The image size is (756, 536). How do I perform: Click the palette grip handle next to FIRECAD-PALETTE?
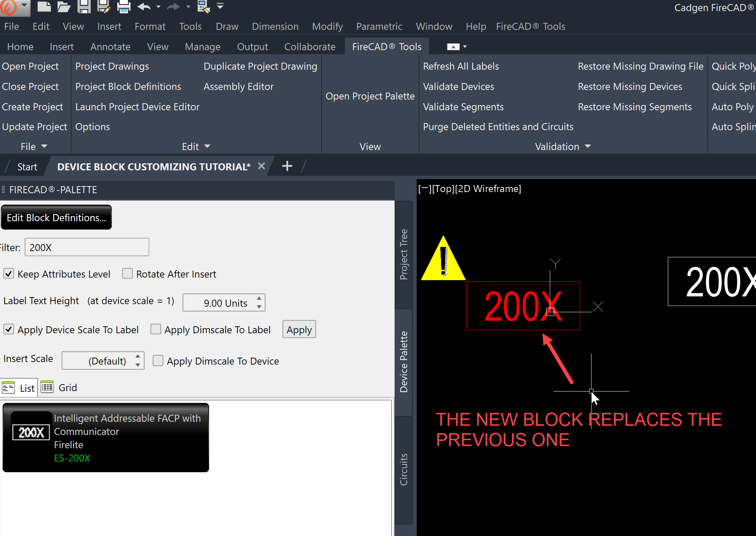(x=3, y=189)
